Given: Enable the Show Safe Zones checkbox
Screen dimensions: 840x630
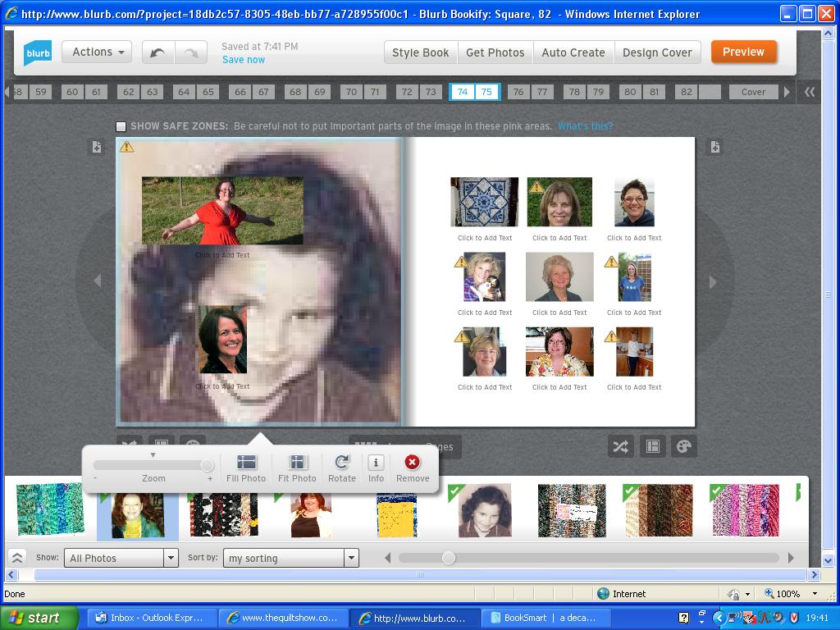Looking at the screenshot, I should [x=121, y=126].
